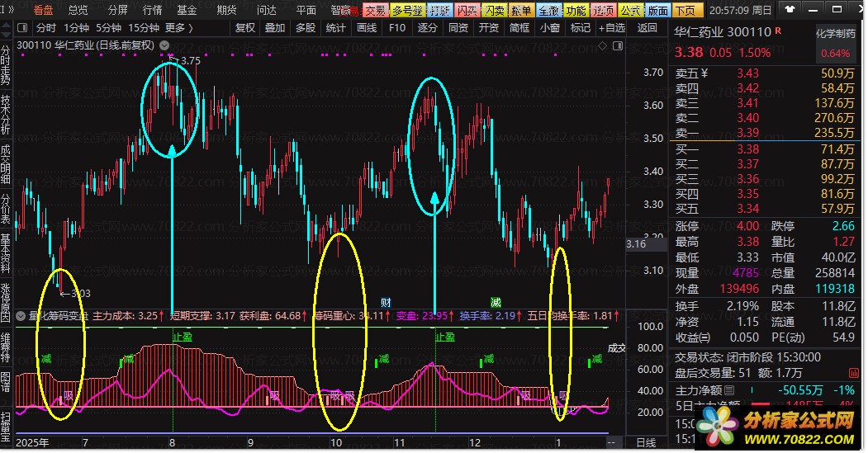Click the red R margin-trading badge
Viewport: 868px width, 453px height.
coord(778,31)
